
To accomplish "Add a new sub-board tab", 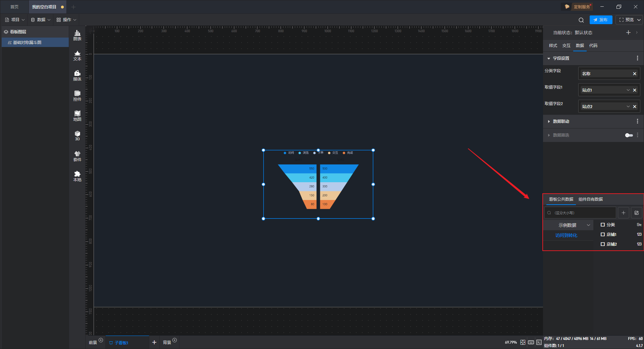I will [x=154, y=342].
